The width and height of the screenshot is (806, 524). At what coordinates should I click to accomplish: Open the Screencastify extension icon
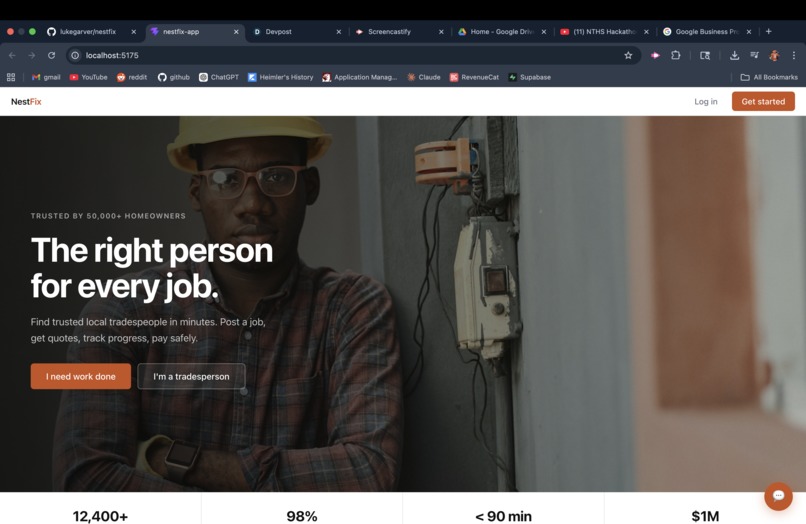pos(655,56)
